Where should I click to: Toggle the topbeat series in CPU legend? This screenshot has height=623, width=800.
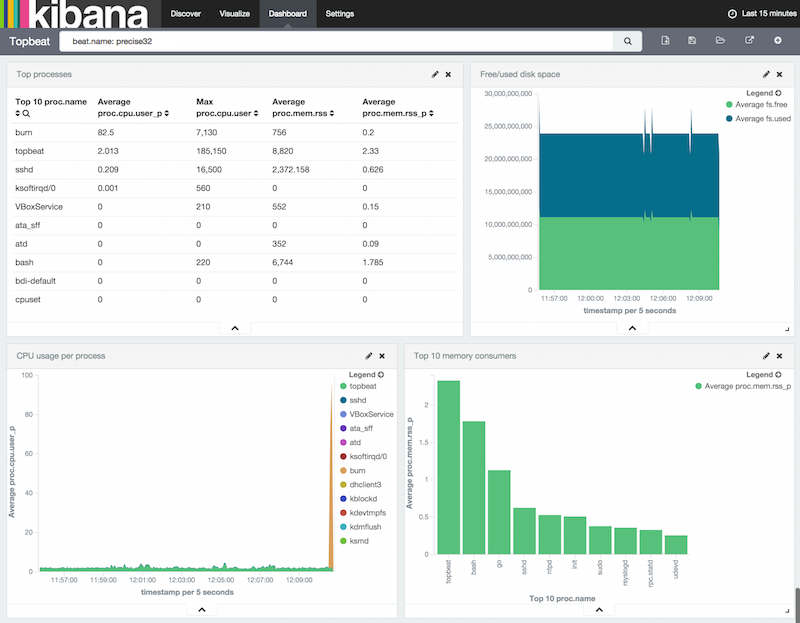(x=362, y=386)
